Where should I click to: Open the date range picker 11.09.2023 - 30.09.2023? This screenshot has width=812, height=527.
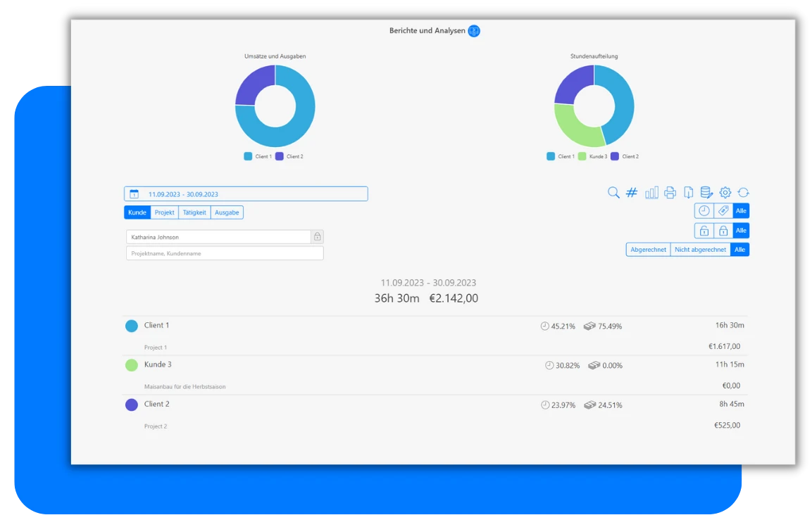(x=246, y=194)
